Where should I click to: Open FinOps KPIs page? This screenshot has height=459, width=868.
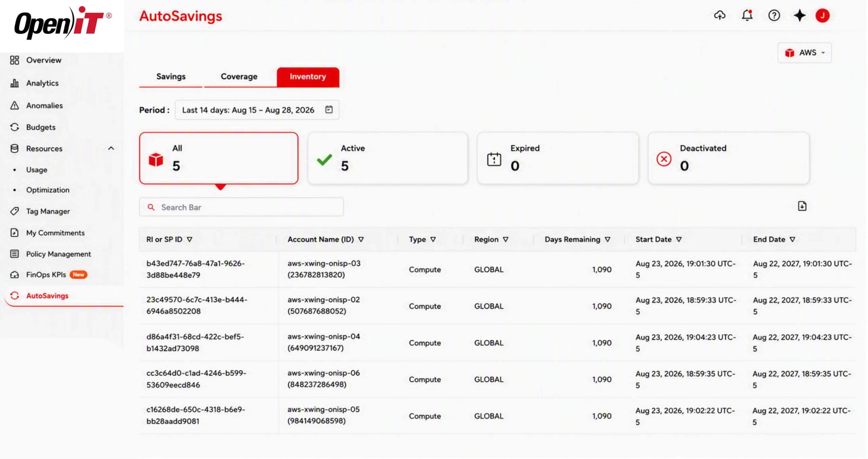tap(46, 275)
